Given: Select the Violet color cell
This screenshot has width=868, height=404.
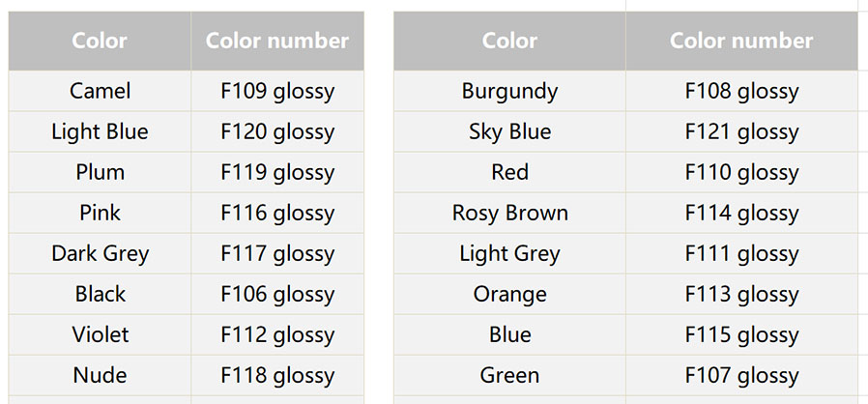Looking at the screenshot, I should pyautogui.click(x=100, y=334).
